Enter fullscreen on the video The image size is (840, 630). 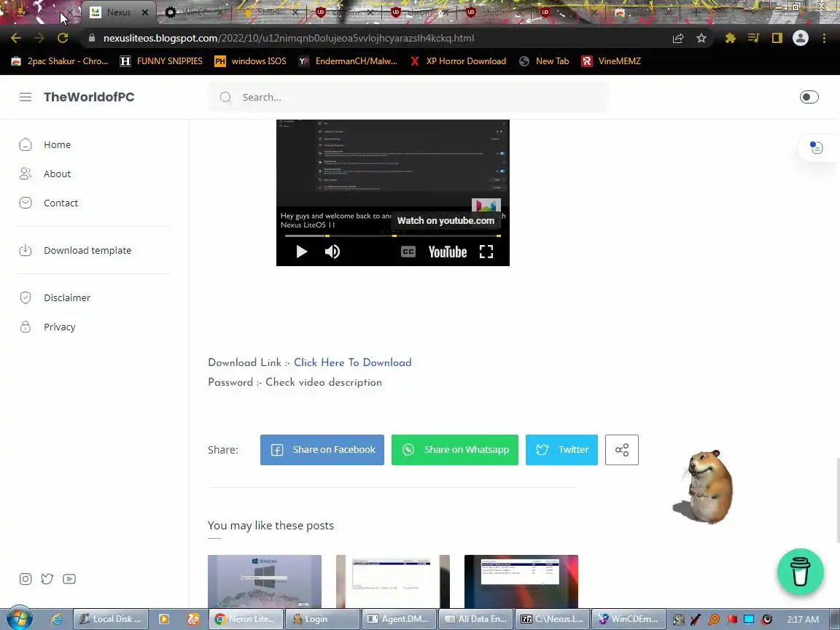486,252
